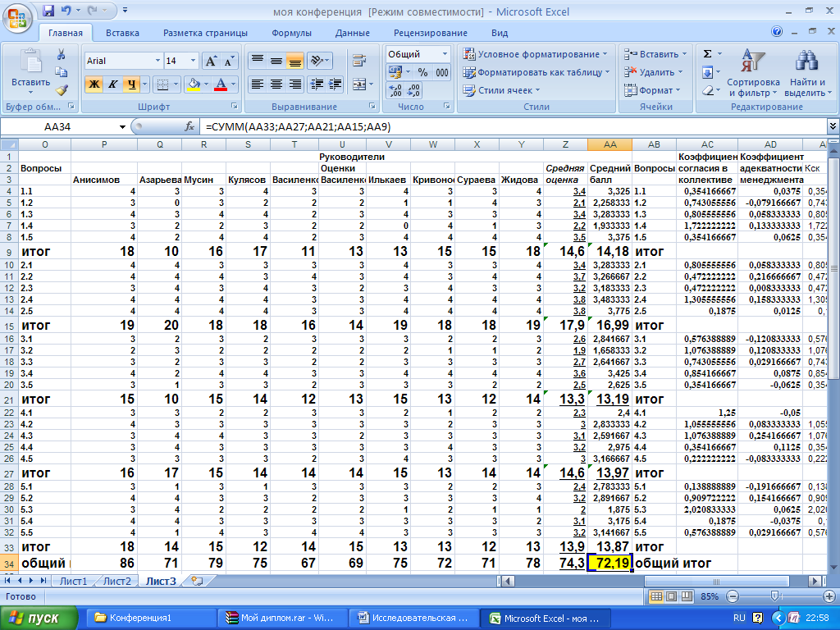Apply thousands separator style (000)
This screenshot has height=630, width=840.
point(442,72)
